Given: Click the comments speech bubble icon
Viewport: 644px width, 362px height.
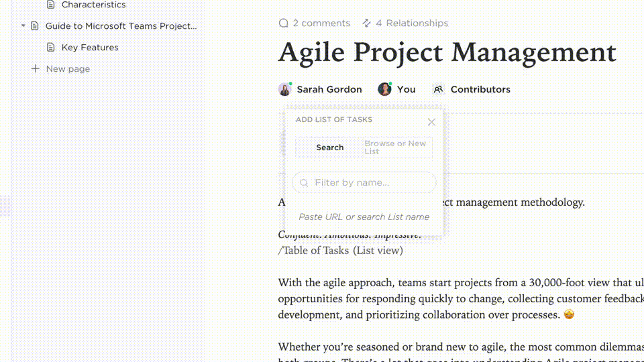Looking at the screenshot, I should 283,23.
